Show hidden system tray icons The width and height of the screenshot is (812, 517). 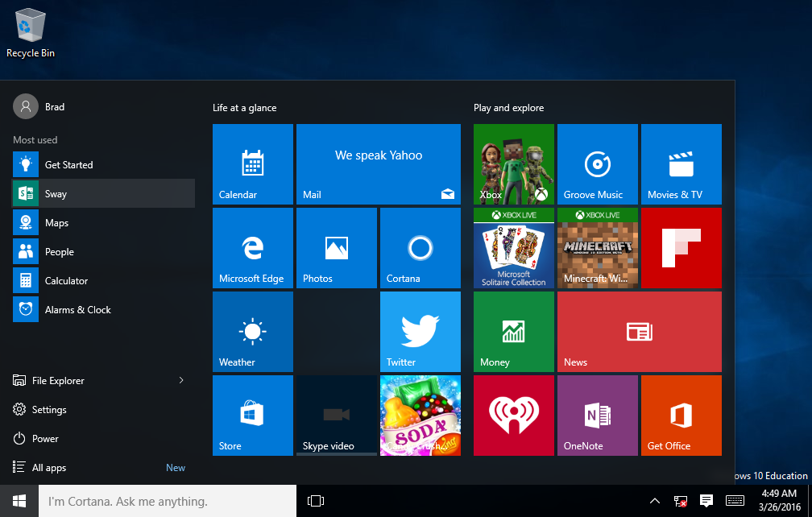(x=655, y=501)
